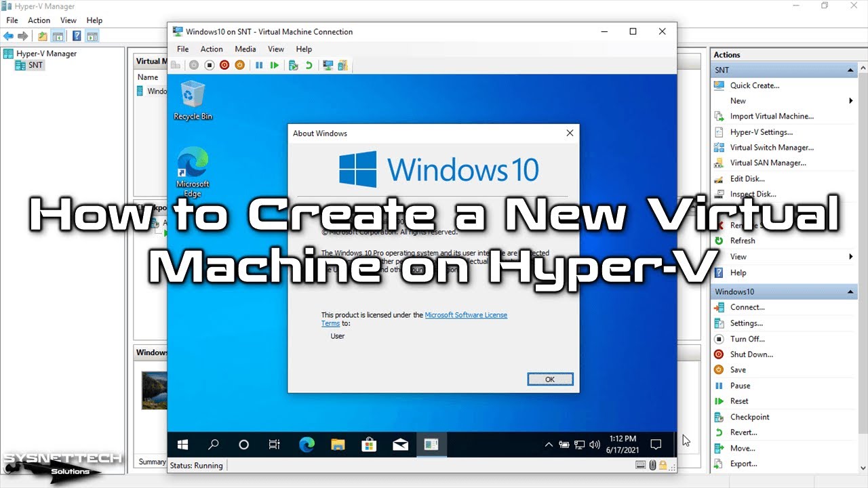Open Settings under Windows10 actions
868x488 pixels.
(747, 323)
